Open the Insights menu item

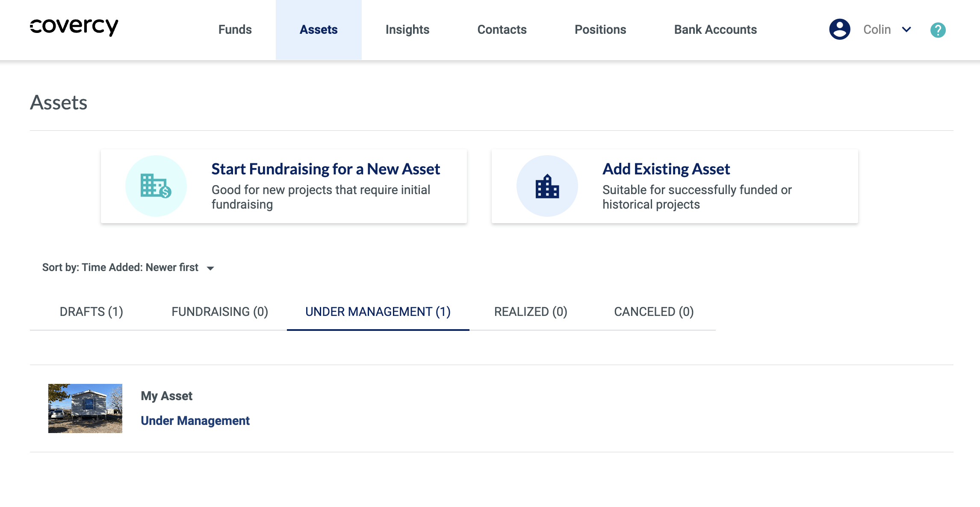(x=407, y=29)
